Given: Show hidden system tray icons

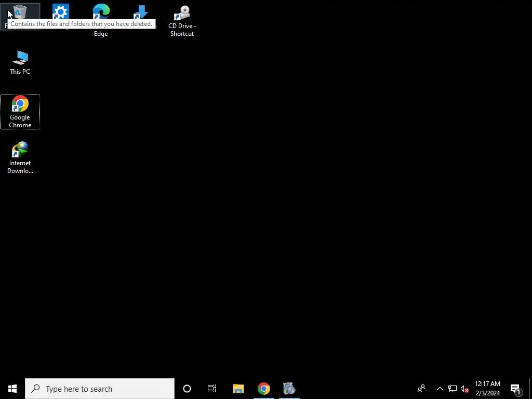Looking at the screenshot, I should coord(440,389).
